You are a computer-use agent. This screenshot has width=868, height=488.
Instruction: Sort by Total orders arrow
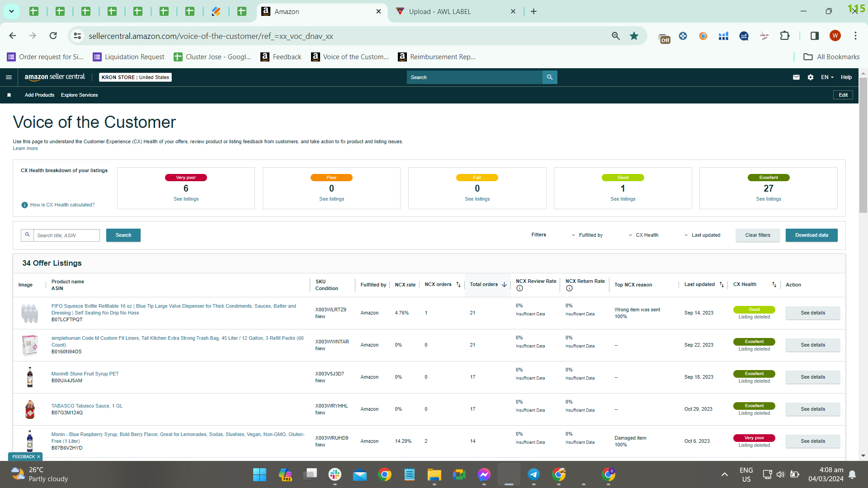[x=504, y=285]
